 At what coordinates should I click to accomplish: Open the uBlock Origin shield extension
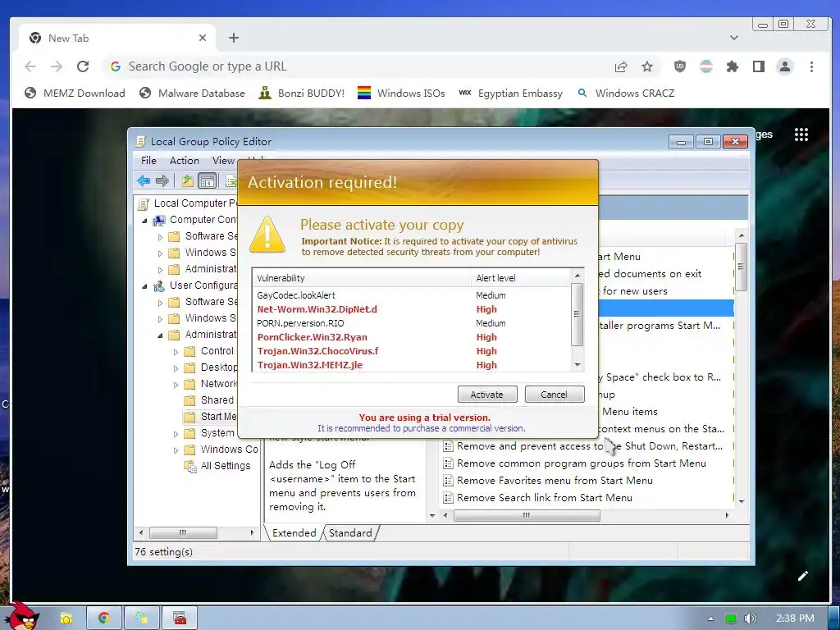point(680,66)
